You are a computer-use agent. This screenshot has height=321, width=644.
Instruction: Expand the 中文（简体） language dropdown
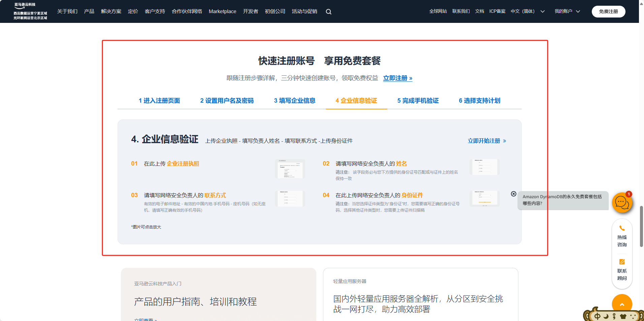527,11
